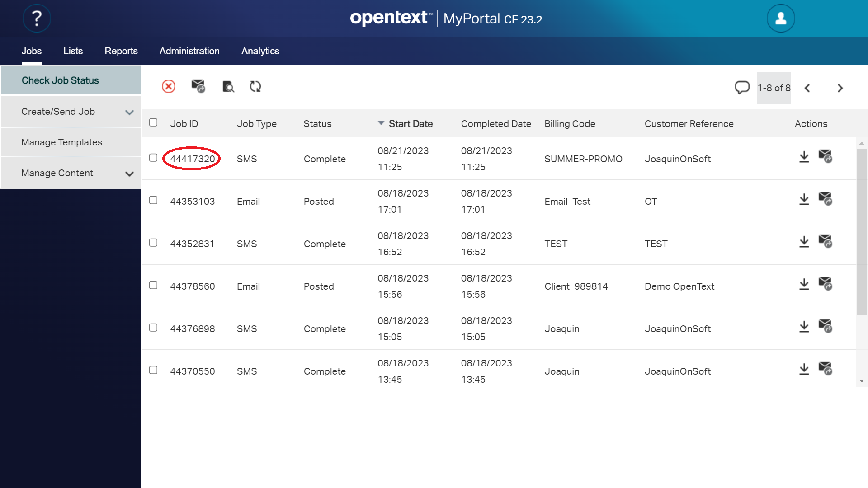Open the Administration menu
This screenshot has height=488, width=868.
pyautogui.click(x=189, y=51)
